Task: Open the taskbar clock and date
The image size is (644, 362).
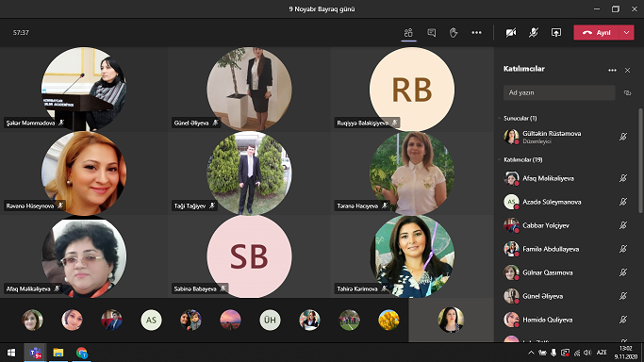Action: tap(625, 353)
